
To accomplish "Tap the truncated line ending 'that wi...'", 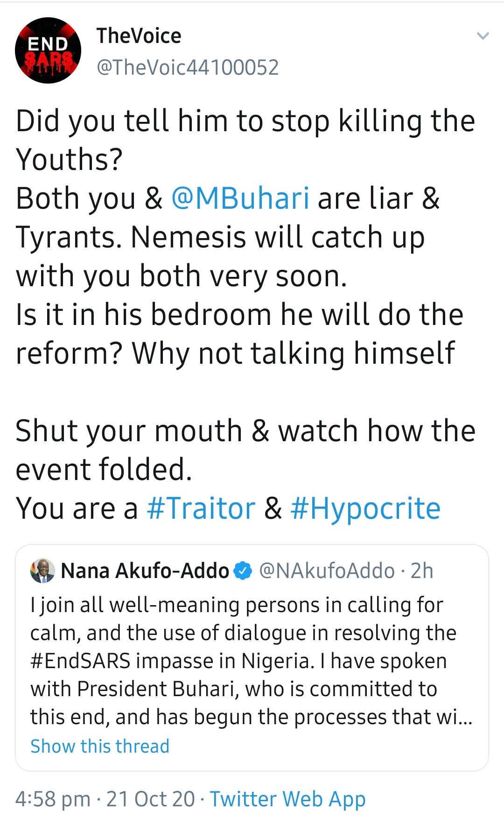I will tap(251, 717).
